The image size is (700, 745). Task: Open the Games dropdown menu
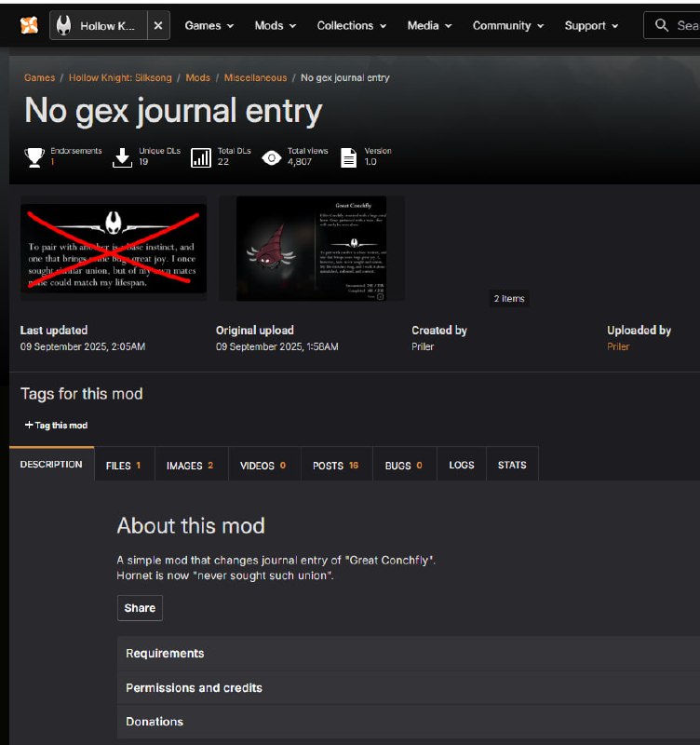209,26
